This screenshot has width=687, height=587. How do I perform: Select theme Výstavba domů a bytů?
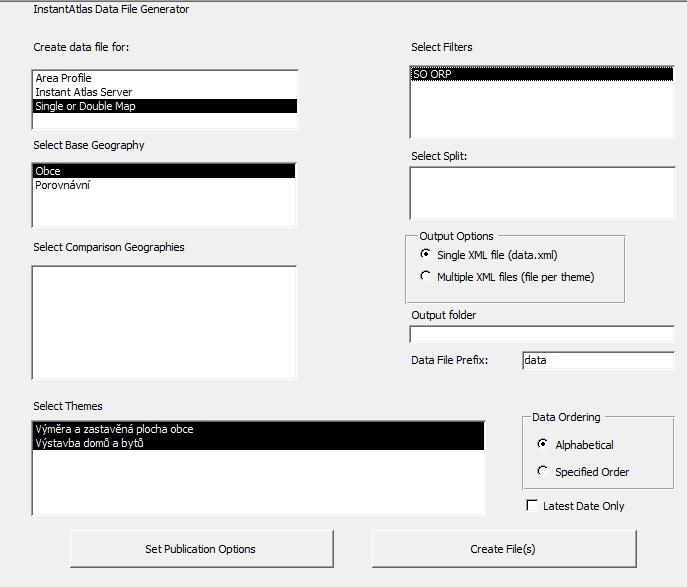tap(259, 443)
